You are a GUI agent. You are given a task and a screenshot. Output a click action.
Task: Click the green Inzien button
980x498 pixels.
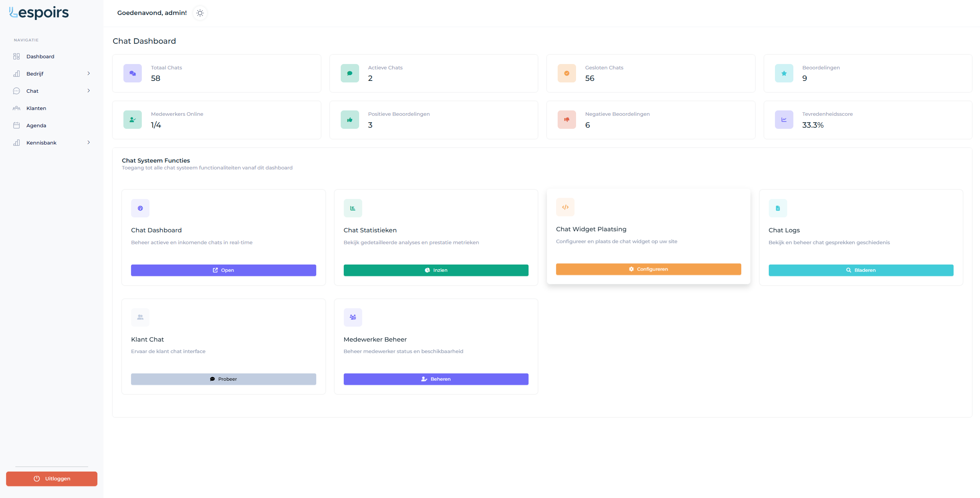(436, 270)
